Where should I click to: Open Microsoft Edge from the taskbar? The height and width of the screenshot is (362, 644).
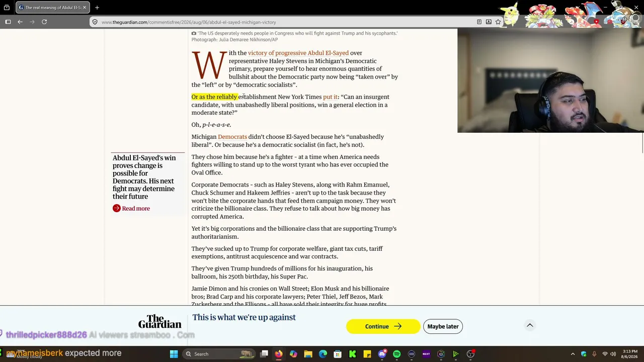(x=323, y=354)
